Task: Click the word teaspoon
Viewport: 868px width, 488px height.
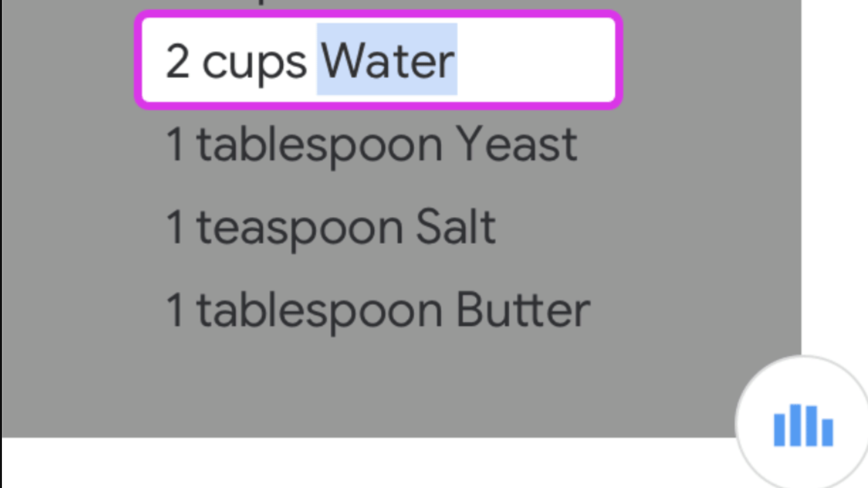Action: tap(299, 228)
